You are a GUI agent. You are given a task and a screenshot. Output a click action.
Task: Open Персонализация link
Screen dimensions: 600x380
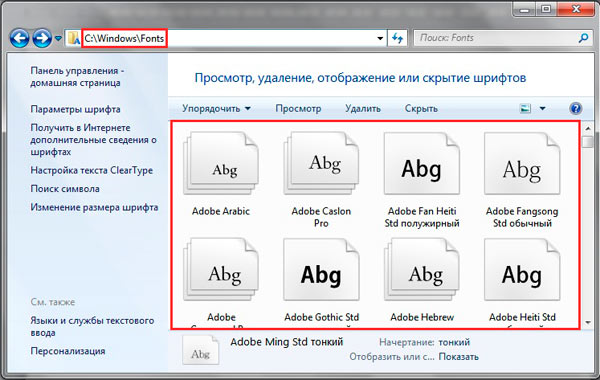tap(68, 351)
